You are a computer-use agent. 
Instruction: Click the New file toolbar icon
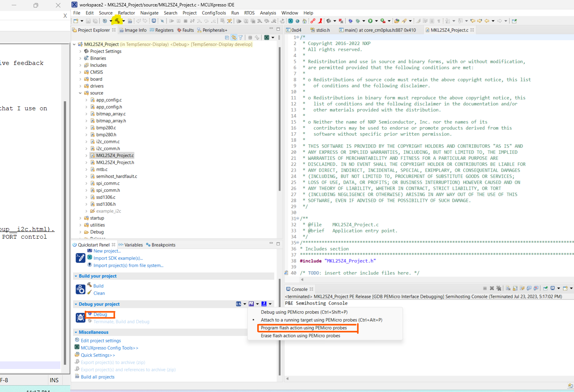(76, 21)
